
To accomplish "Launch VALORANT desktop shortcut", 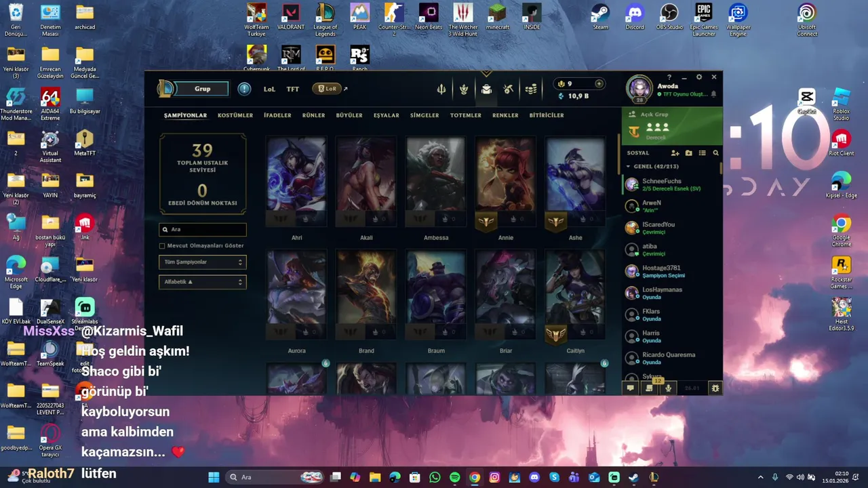I will click(291, 18).
